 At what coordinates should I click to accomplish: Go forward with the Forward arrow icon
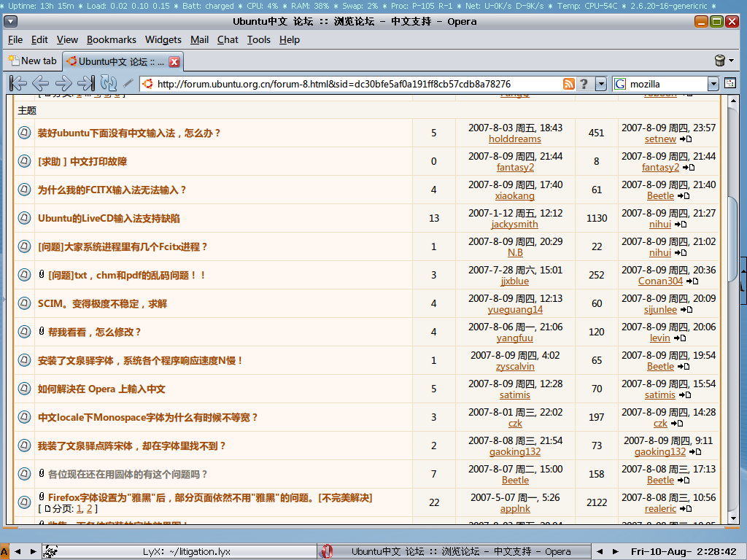[63, 83]
